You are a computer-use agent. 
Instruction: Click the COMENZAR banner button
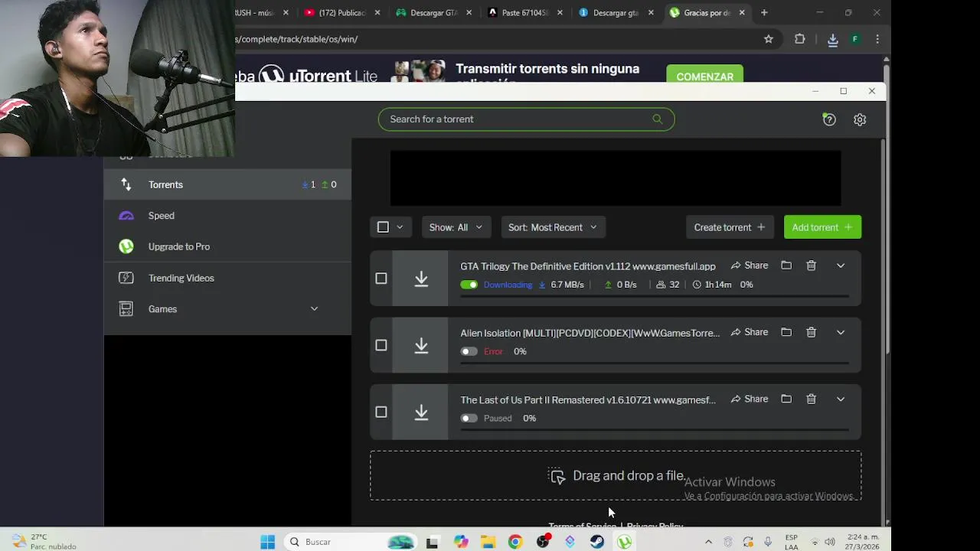click(x=704, y=75)
